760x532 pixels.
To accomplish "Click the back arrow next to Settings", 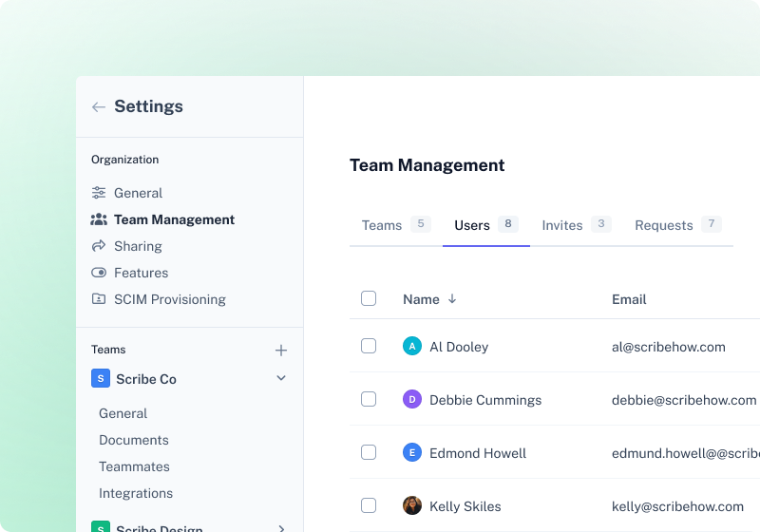I will point(99,106).
